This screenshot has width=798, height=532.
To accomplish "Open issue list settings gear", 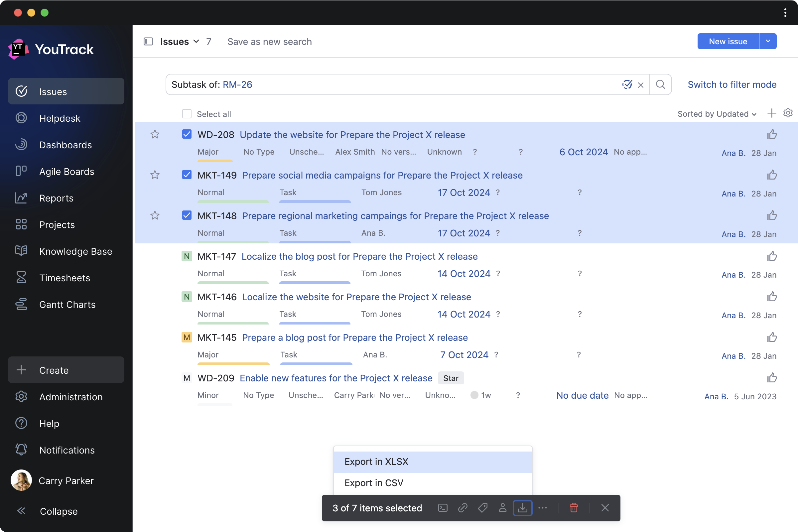I will tap(788, 113).
